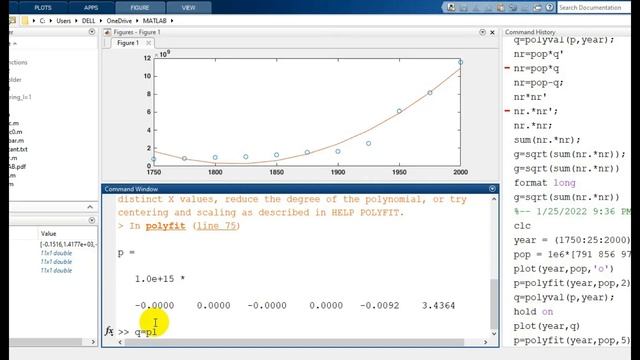Expand the C: path arrow in the address bar
Screen dimensions: 640x360
coord(51,20)
